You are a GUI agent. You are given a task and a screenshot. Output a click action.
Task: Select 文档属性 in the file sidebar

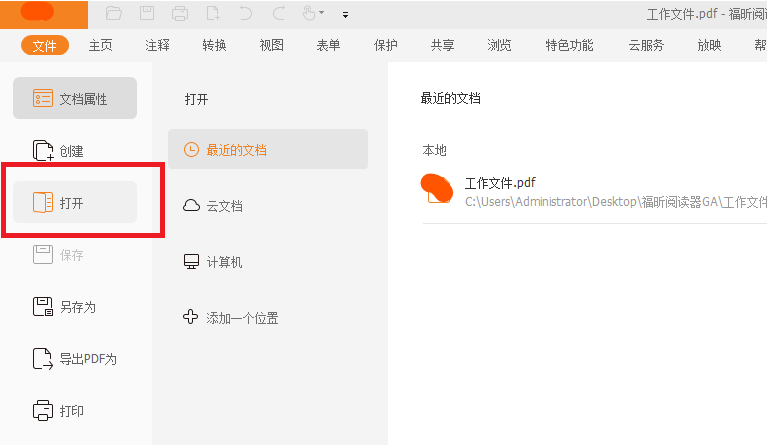tap(74, 99)
